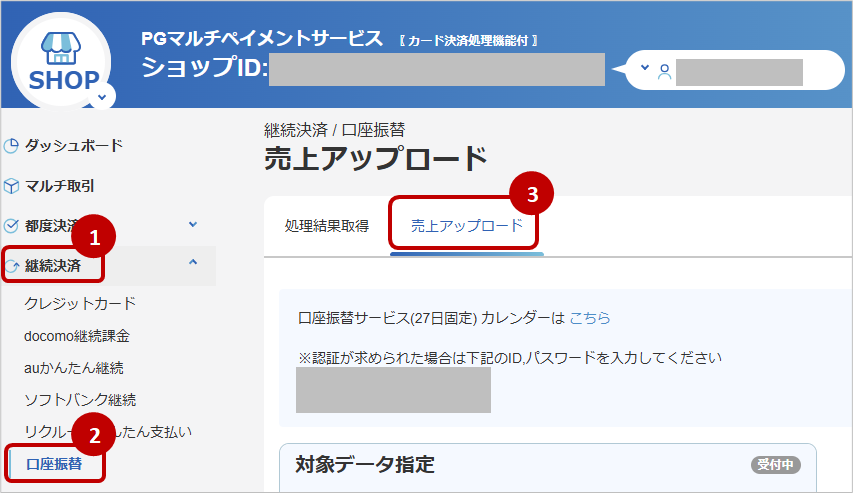Click the user profile icon
Viewport: 853px width, 493px height.
(664, 71)
